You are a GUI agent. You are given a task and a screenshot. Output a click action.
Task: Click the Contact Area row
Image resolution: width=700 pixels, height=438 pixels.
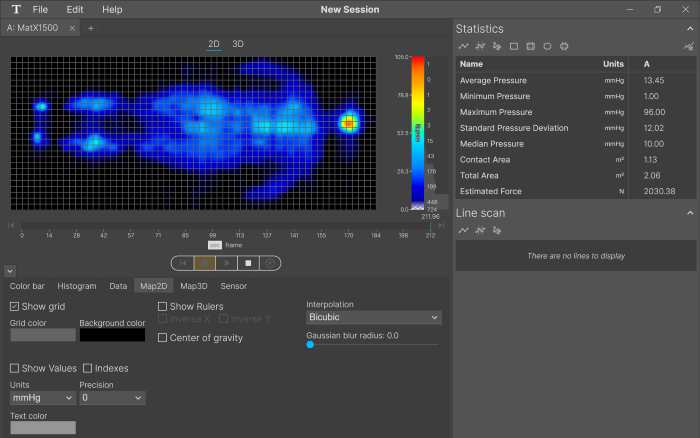575,159
